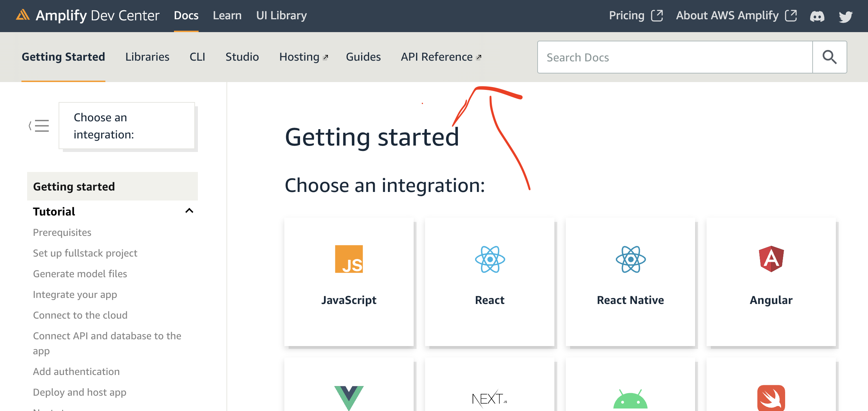Open the Pricing external link
The image size is (868, 411).
pyautogui.click(x=627, y=15)
